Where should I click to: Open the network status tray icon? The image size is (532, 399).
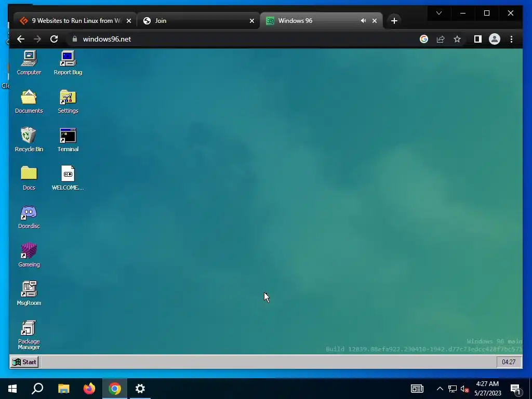(x=453, y=389)
